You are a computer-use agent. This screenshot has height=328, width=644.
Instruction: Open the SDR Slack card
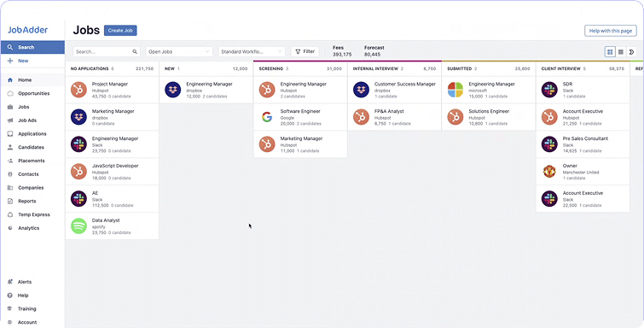[583, 90]
